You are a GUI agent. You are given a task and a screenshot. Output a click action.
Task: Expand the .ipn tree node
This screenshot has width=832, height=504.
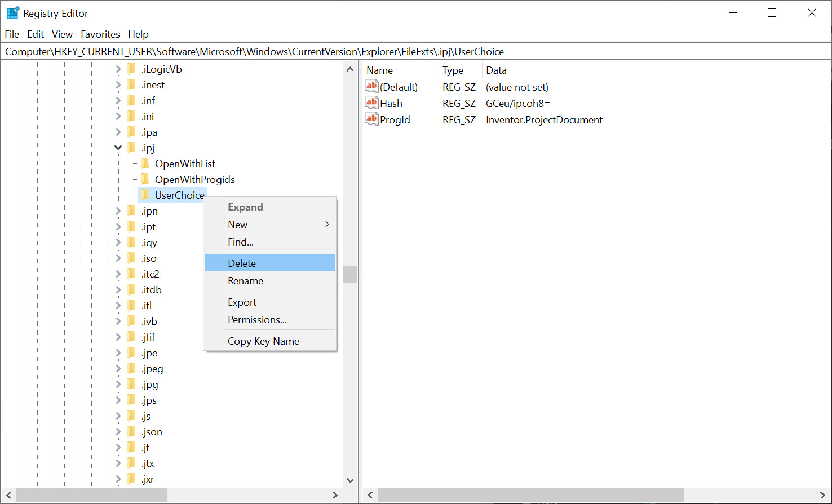pos(118,211)
